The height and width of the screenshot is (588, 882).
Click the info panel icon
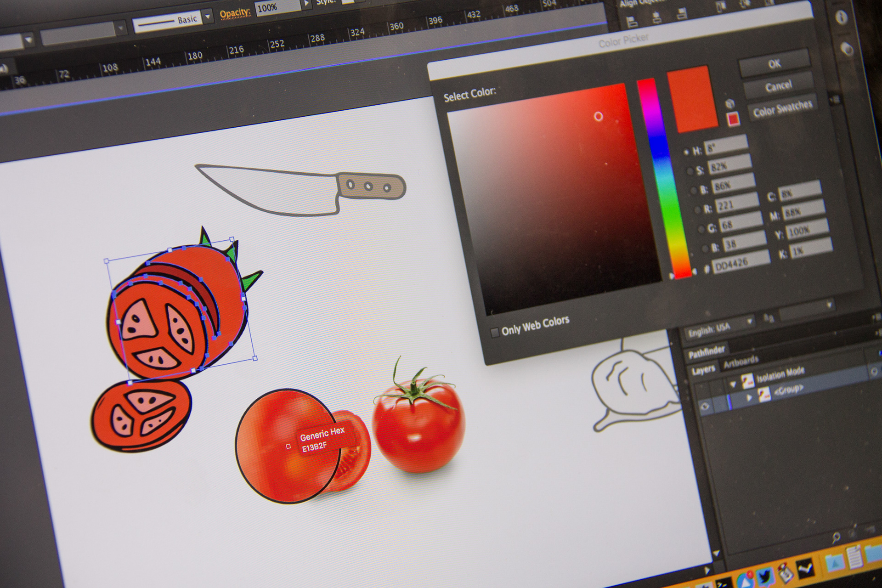[x=841, y=17]
